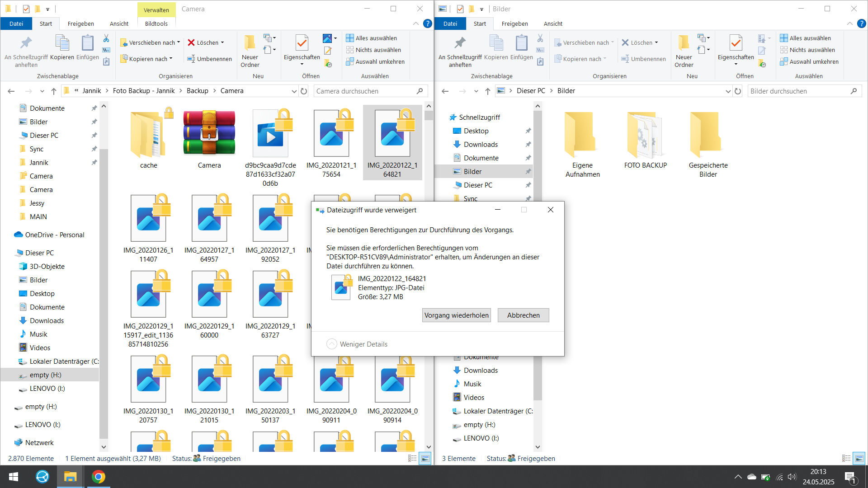
Task: Open the Ansicht tab in Camera window
Action: coord(119,23)
